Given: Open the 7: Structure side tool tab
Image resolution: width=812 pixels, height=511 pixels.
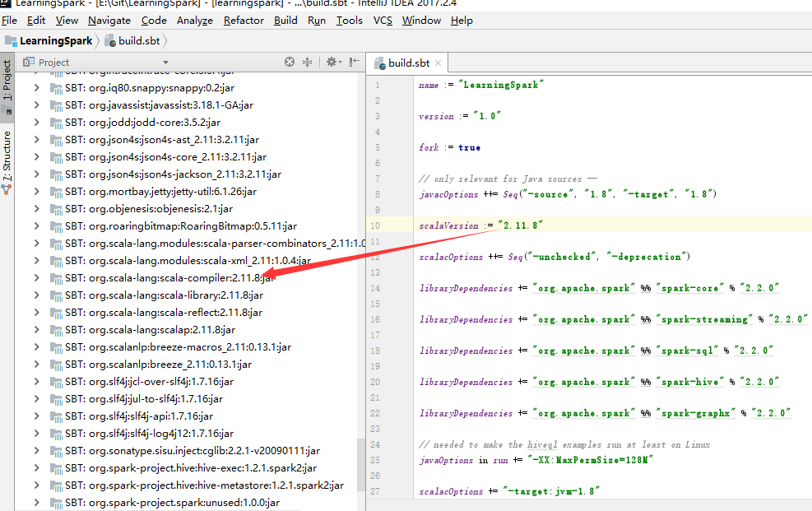Looking at the screenshot, I should tap(7, 161).
